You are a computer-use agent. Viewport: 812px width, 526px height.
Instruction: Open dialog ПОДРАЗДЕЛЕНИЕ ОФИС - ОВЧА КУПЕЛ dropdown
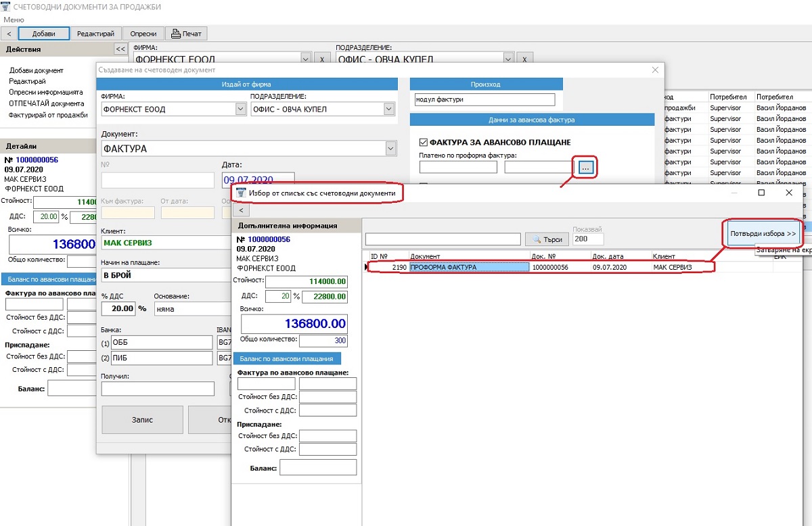click(388, 109)
